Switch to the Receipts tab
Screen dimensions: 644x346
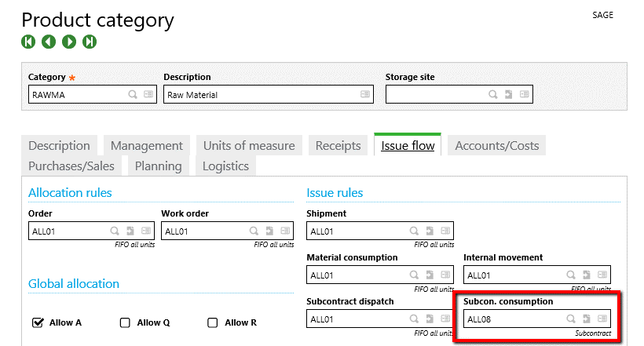pos(338,145)
